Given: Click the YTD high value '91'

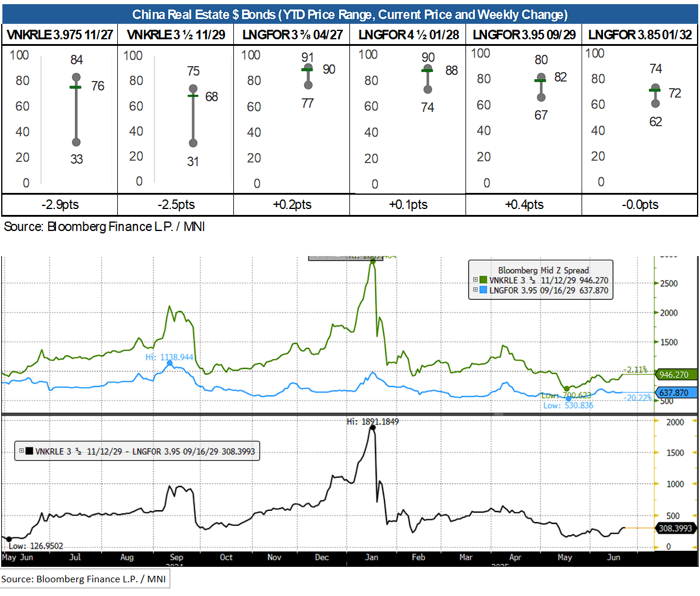Looking at the screenshot, I should [308, 57].
